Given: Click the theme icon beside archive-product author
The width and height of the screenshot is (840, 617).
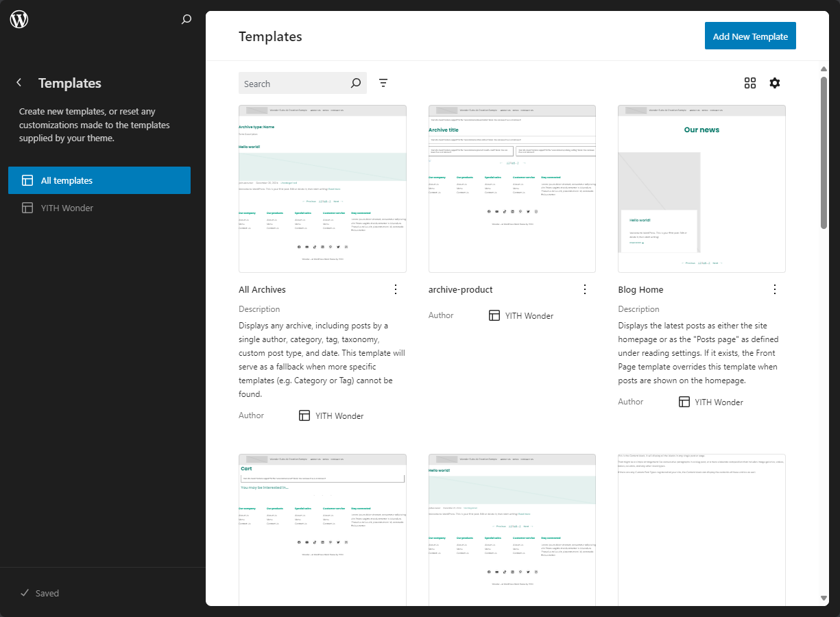Looking at the screenshot, I should 494,315.
